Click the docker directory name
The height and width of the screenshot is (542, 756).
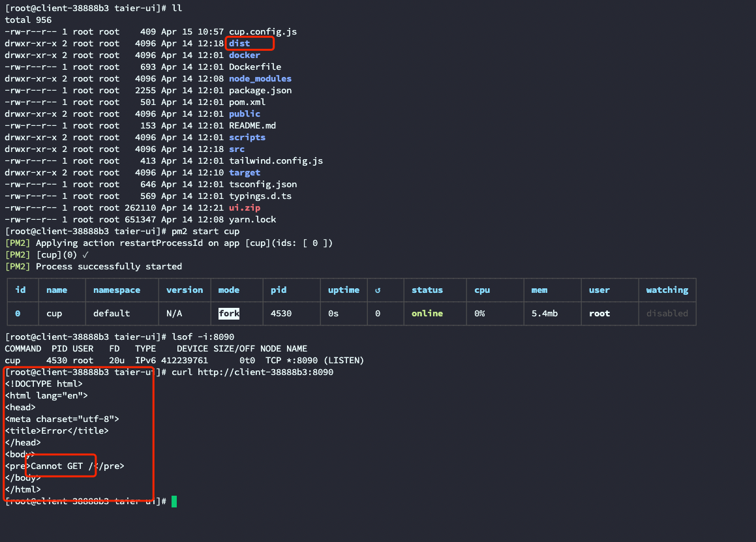[244, 55]
